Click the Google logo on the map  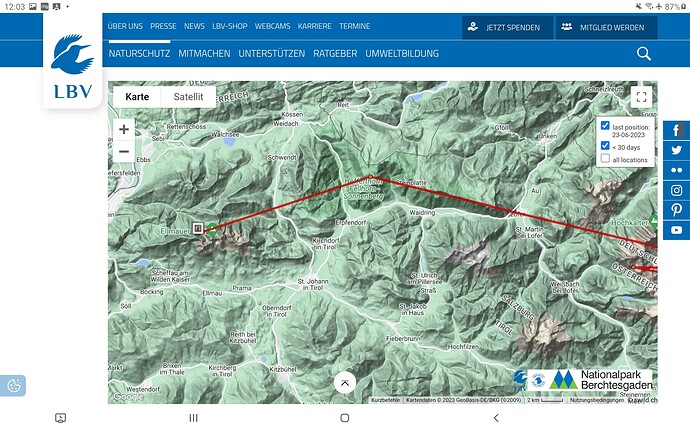[128, 397]
